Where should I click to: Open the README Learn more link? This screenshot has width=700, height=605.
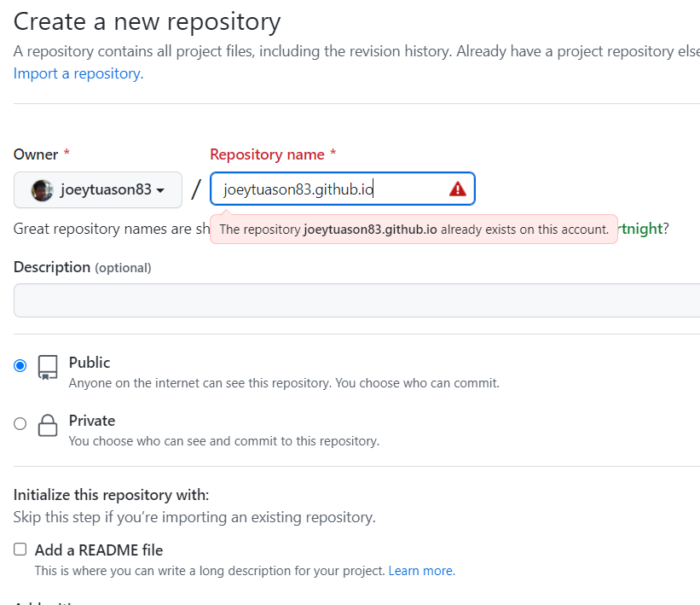[421, 571]
